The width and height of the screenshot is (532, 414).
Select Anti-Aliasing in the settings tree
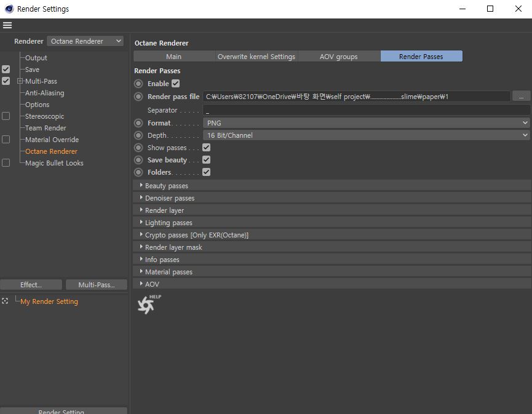click(44, 93)
